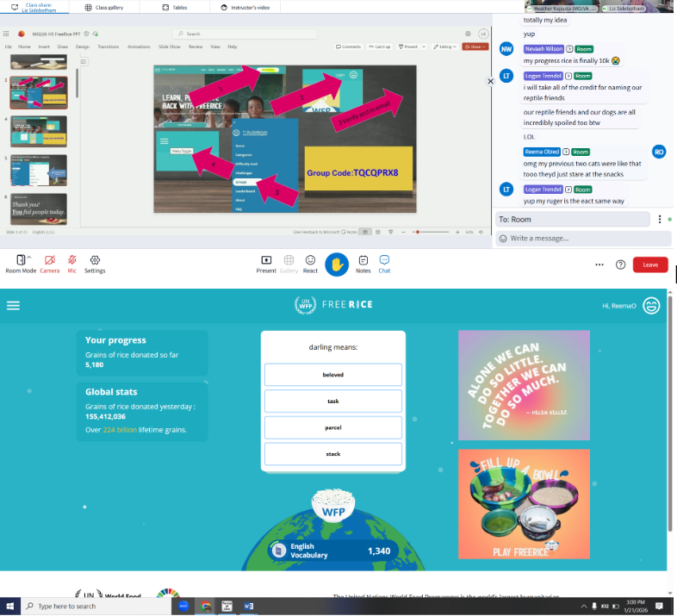Show hidden system tray icons

(583, 606)
